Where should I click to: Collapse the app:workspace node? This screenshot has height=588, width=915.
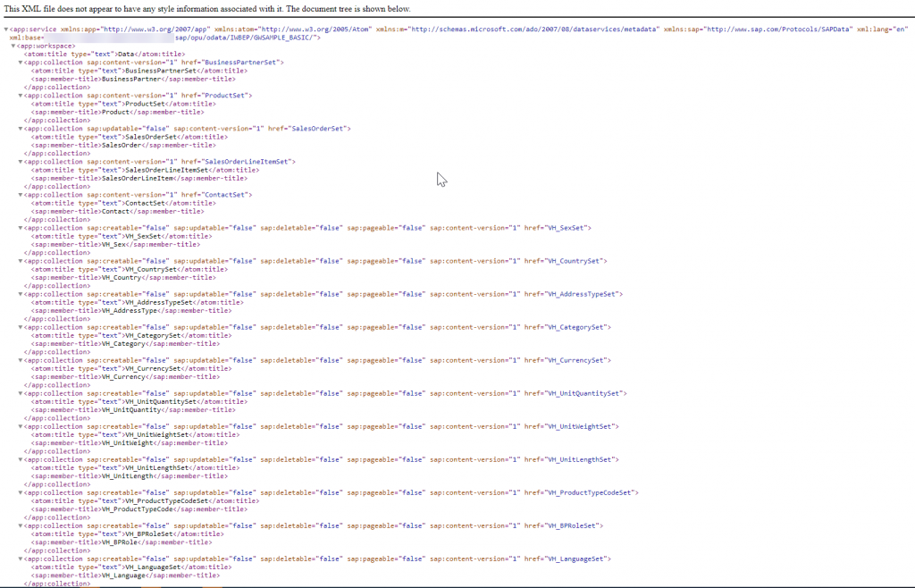(13, 46)
